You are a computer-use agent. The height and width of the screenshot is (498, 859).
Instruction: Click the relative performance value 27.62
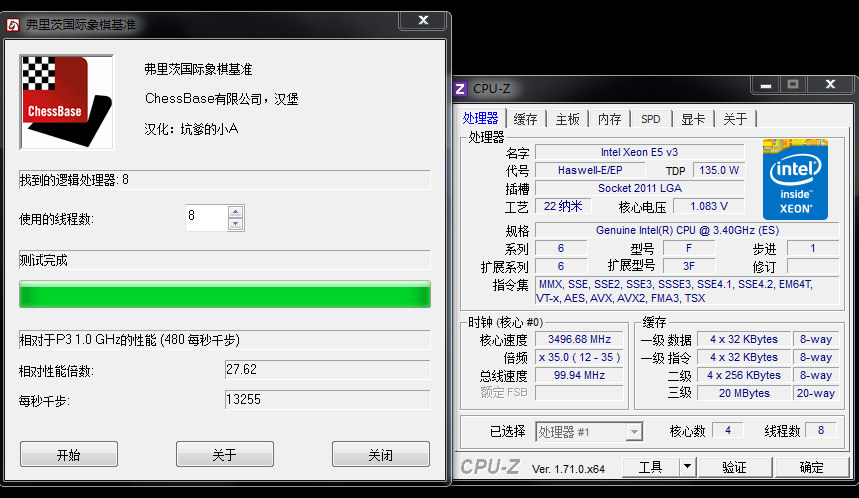328,369
